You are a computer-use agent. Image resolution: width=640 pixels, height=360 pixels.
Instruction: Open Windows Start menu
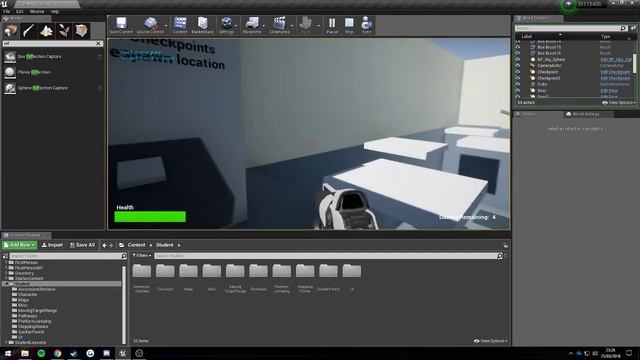[8, 353]
